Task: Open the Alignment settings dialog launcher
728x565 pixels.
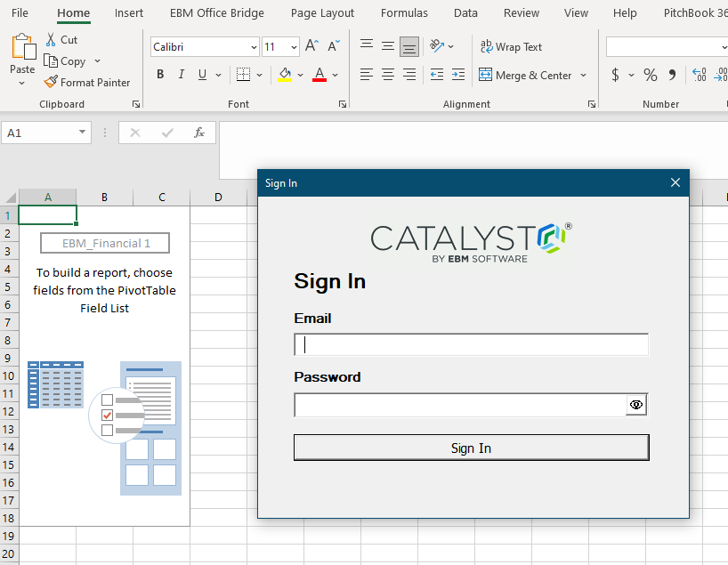Action: click(x=592, y=104)
